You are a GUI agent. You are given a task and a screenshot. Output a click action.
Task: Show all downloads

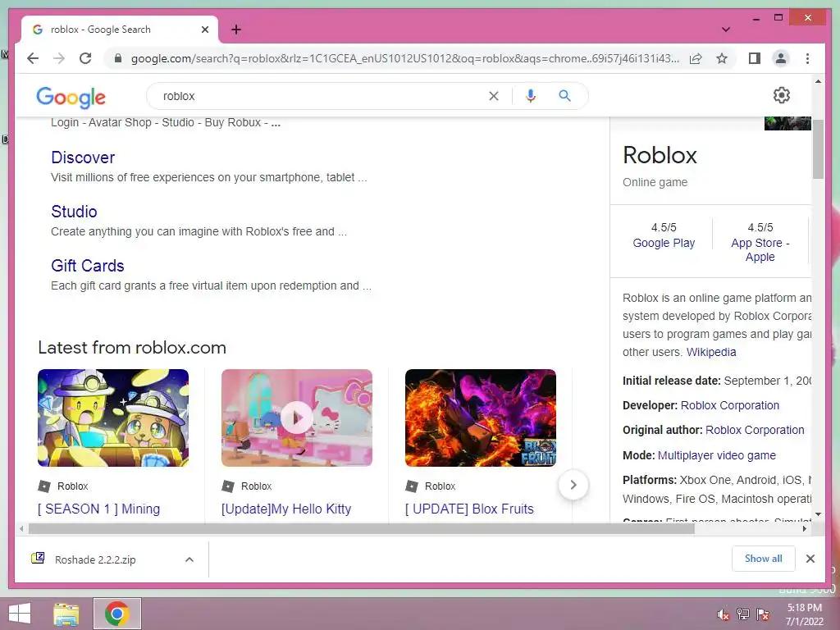764,559
